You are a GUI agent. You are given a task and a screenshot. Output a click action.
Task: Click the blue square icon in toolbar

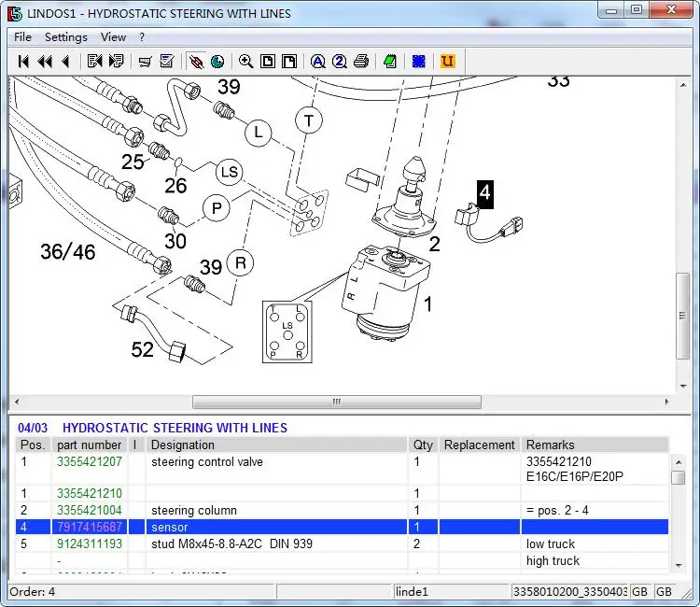419,62
